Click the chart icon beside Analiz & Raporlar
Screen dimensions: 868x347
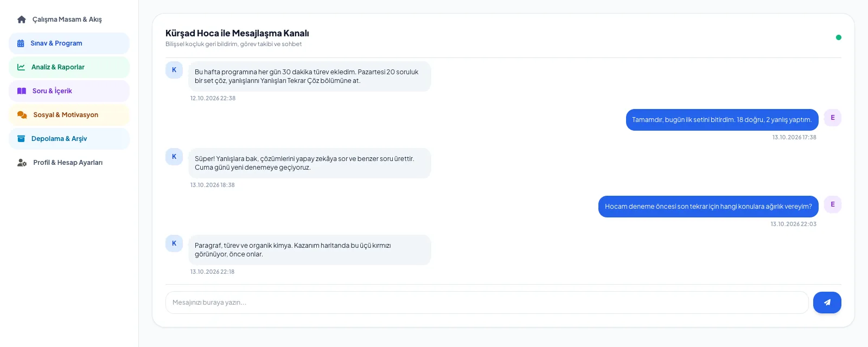coord(21,67)
